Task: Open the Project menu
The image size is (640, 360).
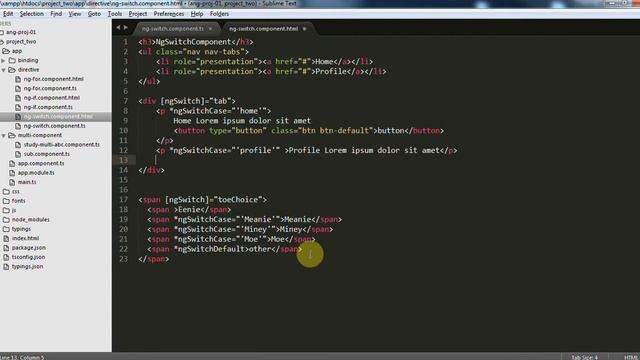Action: 138,13
